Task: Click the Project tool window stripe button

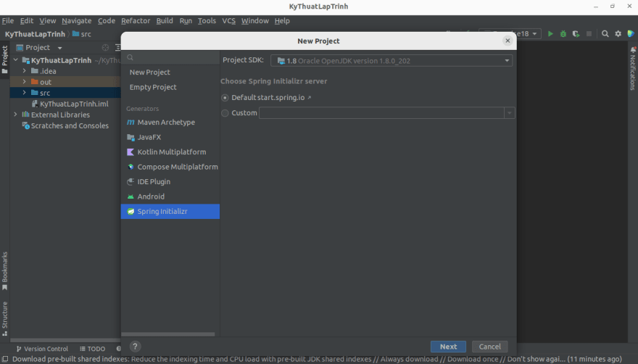Action: click(4, 60)
